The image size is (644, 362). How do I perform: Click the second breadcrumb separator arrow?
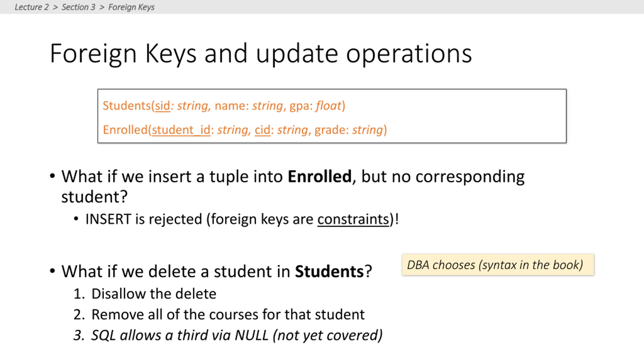coord(102,7)
